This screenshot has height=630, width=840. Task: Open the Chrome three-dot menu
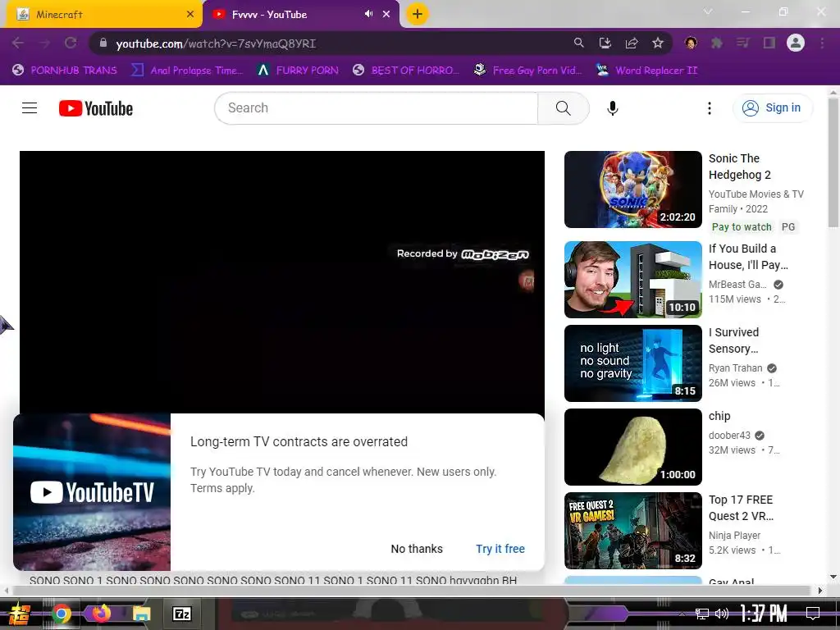tap(822, 43)
